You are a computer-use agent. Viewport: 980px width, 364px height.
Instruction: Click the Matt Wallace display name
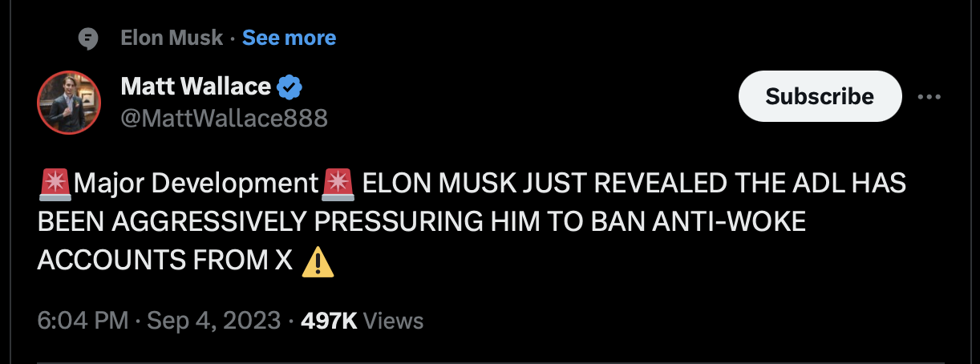pyautogui.click(x=196, y=86)
